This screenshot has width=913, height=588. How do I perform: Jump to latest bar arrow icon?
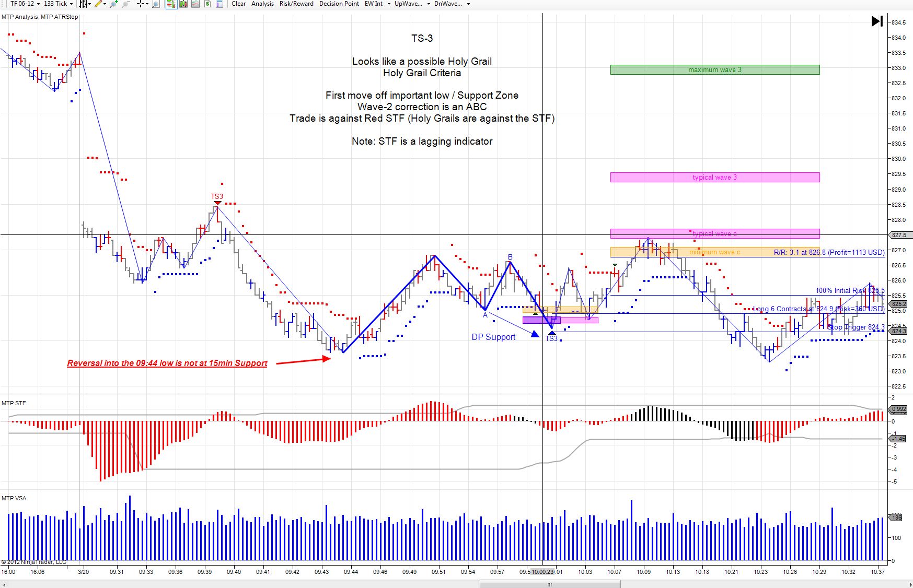pyautogui.click(x=877, y=21)
